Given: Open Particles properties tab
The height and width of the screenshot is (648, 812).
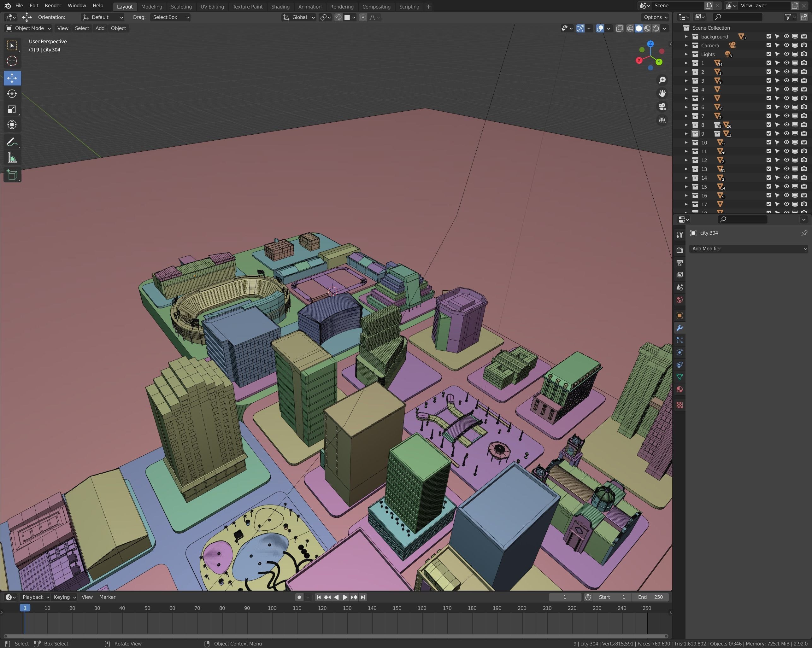Looking at the screenshot, I should [x=680, y=340].
